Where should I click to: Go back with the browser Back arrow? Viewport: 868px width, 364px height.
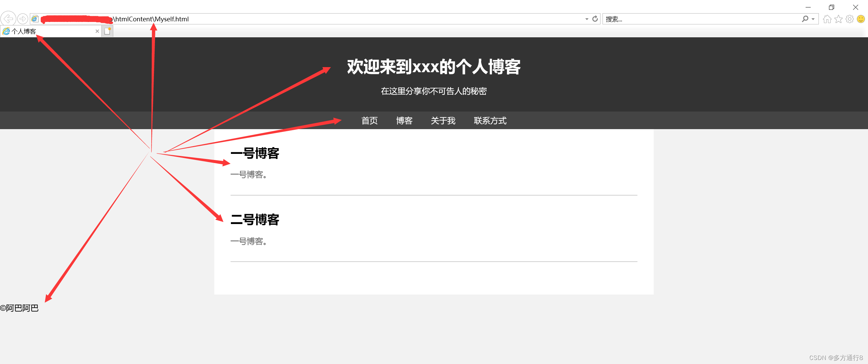click(8, 19)
